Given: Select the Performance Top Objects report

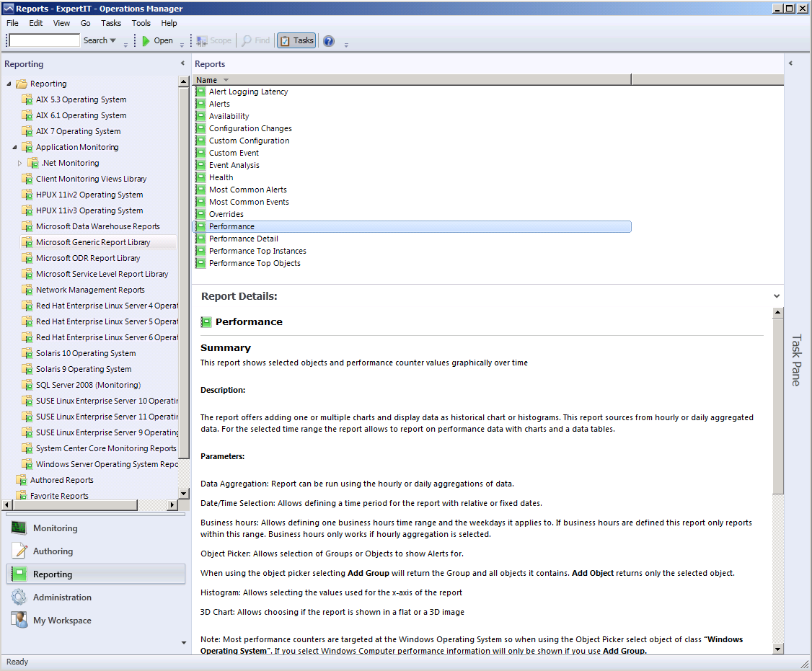Looking at the screenshot, I should coord(255,263).
